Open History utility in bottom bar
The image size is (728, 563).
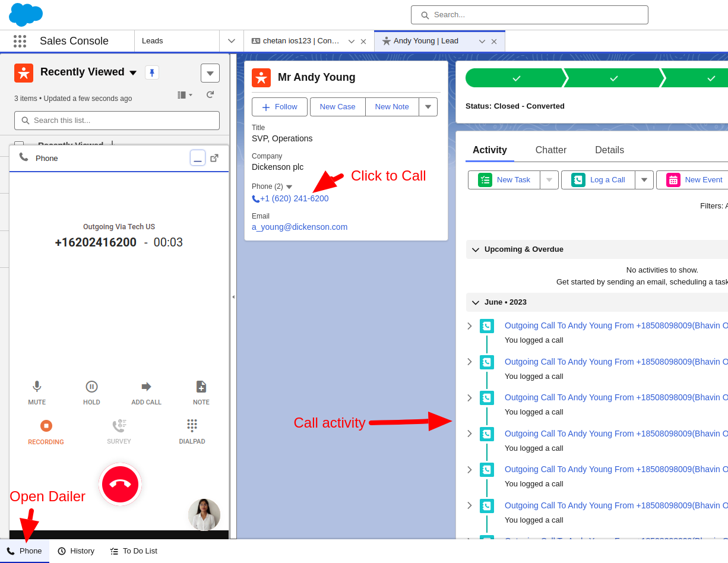tap(76, 551)
